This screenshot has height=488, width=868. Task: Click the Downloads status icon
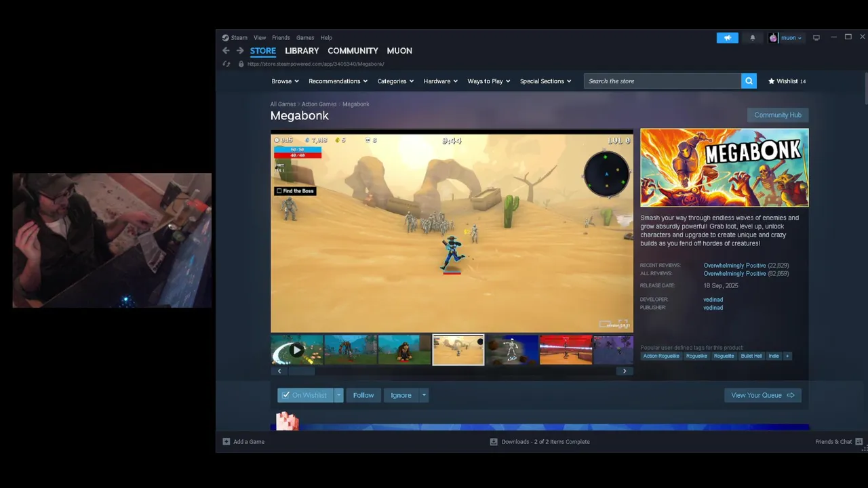pos(494,441)
